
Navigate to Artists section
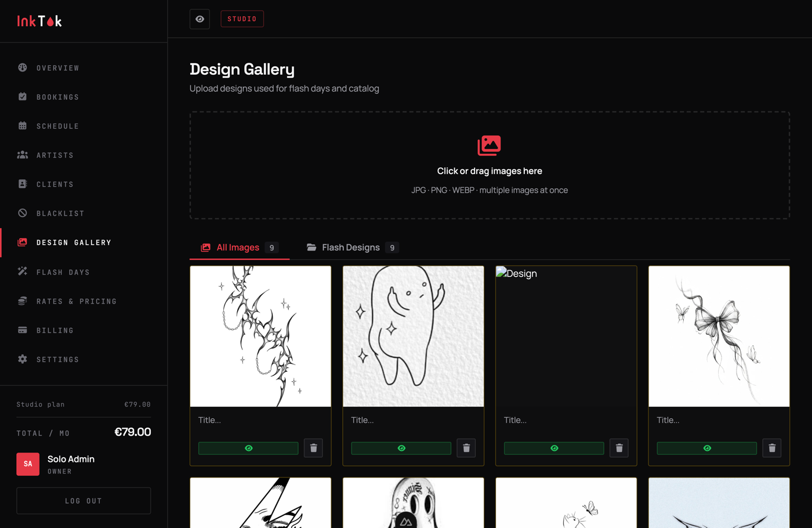pos(84,155)
